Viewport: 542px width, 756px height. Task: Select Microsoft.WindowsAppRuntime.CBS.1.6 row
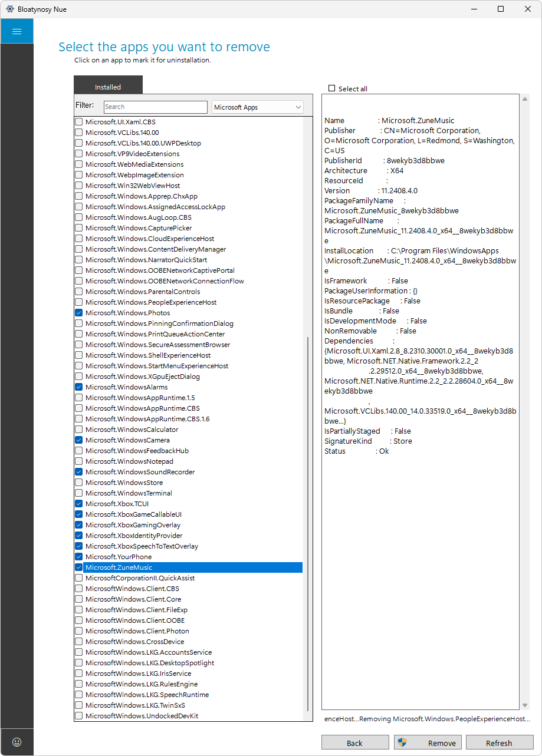(188, 419)
